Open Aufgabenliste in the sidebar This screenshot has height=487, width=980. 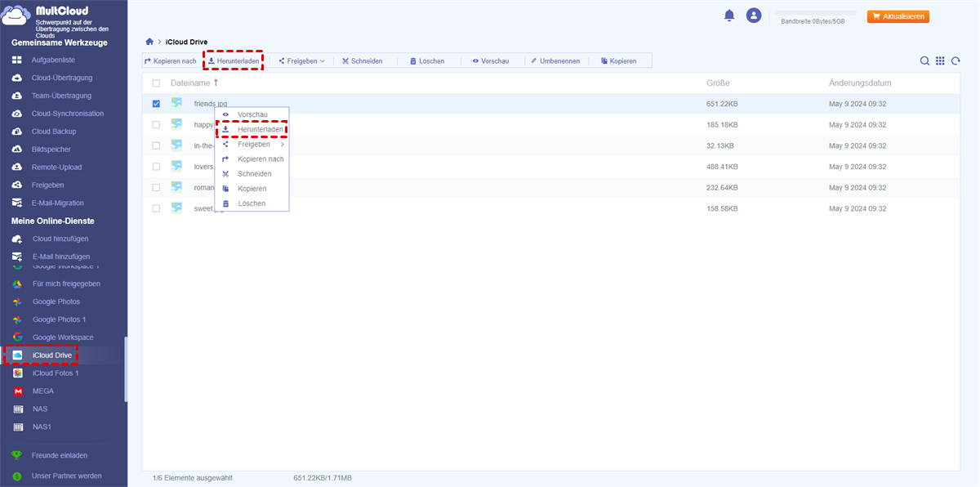(x=52, y=60)
